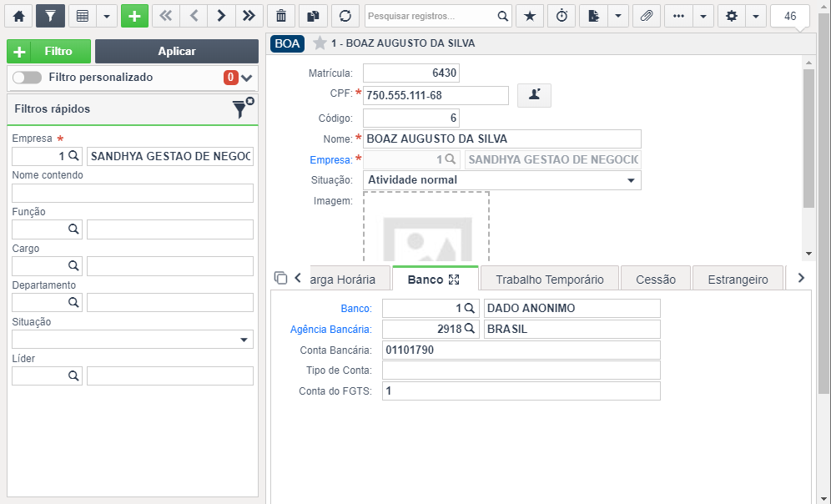Switch to grid view icon
This screenshot has width=831, height=504.
[82, 16]
